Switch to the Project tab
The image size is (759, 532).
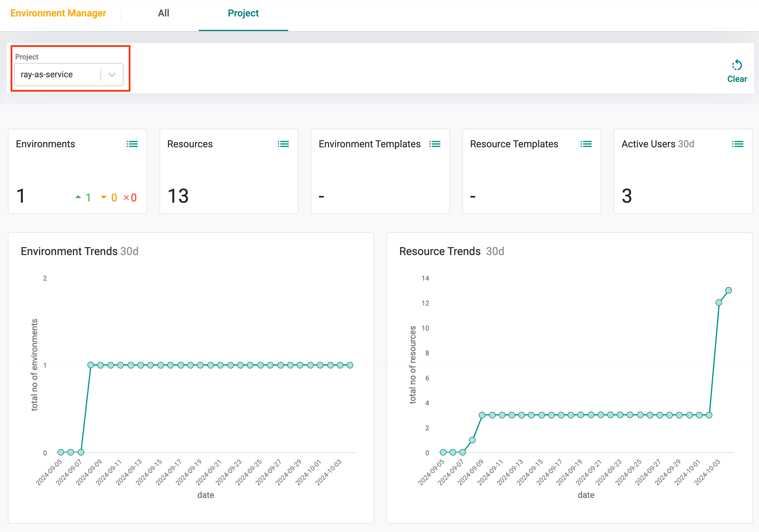pyautogui.click(x=243, y=13)
